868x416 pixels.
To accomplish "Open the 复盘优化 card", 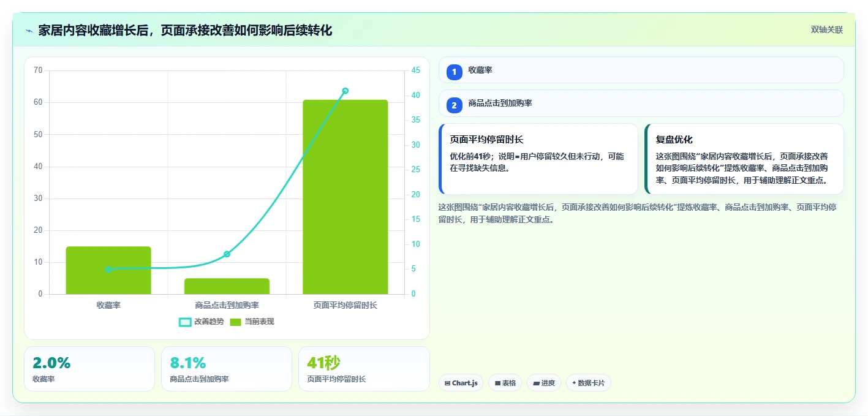I will [744, 159].
